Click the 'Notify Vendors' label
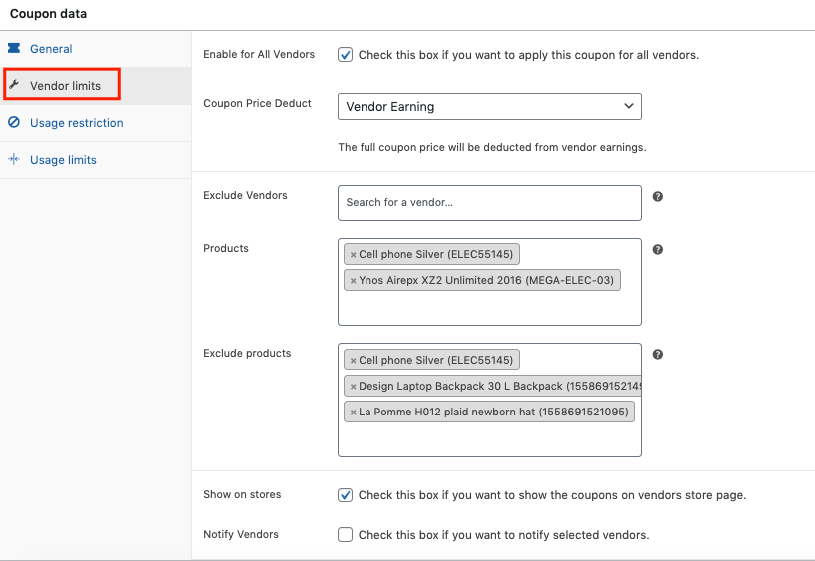Image resolution: width=815 pixels, height=561 pixels. [x=241, y=534]
